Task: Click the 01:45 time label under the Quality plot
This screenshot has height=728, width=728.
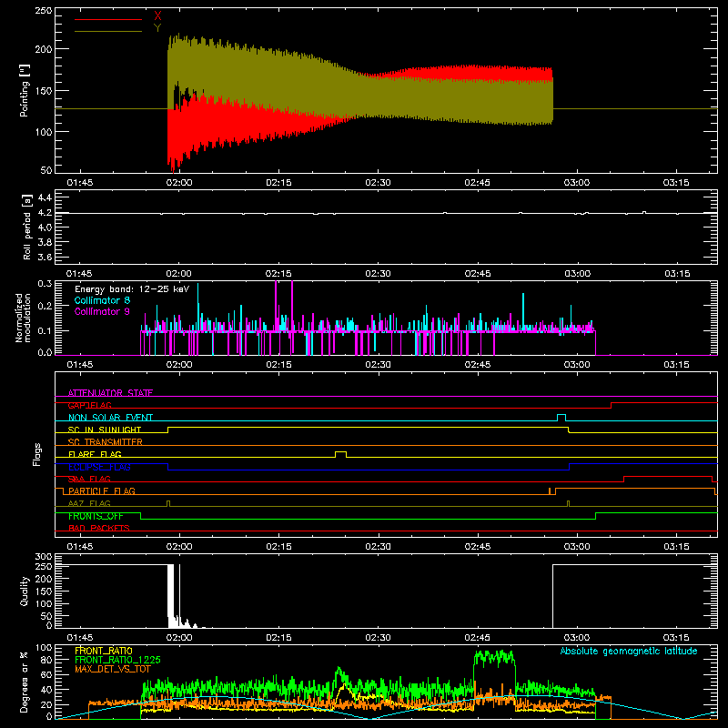Action: (x=79, y=638)
